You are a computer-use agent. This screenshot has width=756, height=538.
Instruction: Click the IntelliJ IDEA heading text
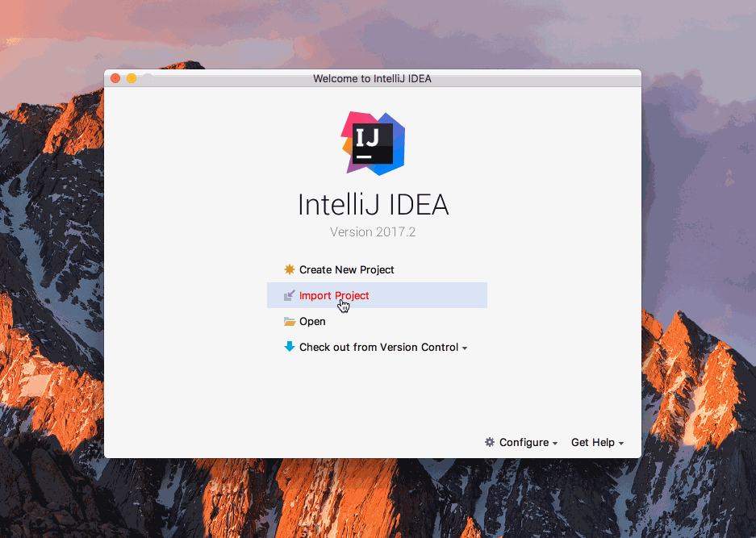coord(374,204)
